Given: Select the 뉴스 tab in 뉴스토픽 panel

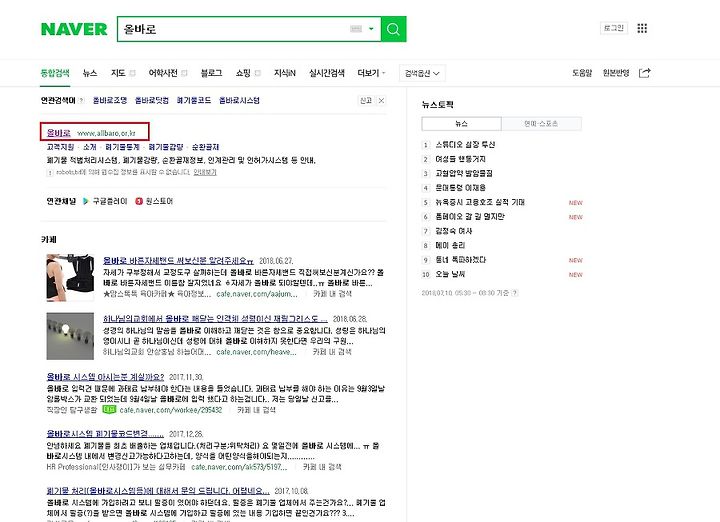Looking at the screenshot, I should (461, 123).
